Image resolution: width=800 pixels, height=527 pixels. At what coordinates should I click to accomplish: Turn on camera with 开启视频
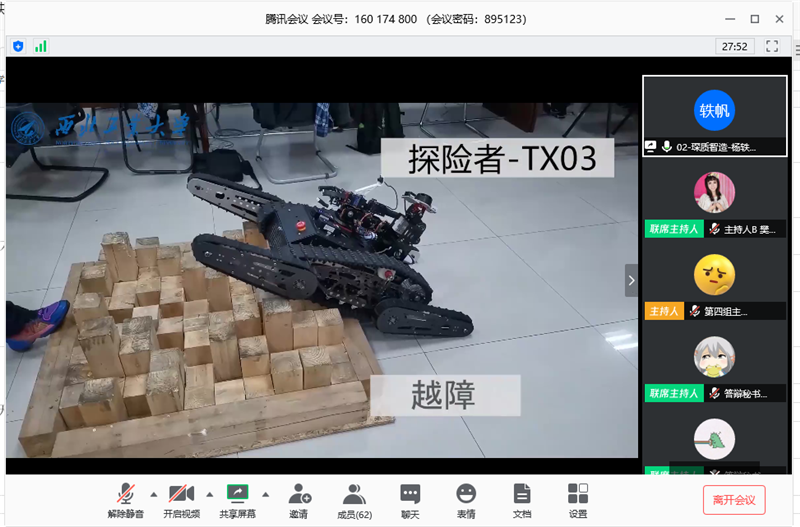pos(182,500)
